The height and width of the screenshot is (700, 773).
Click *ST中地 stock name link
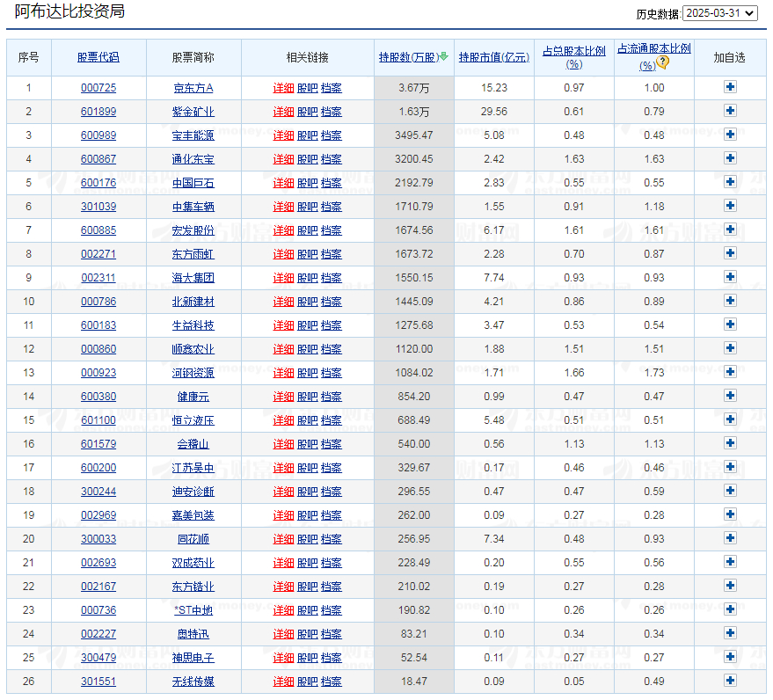[x=193, y=610]
